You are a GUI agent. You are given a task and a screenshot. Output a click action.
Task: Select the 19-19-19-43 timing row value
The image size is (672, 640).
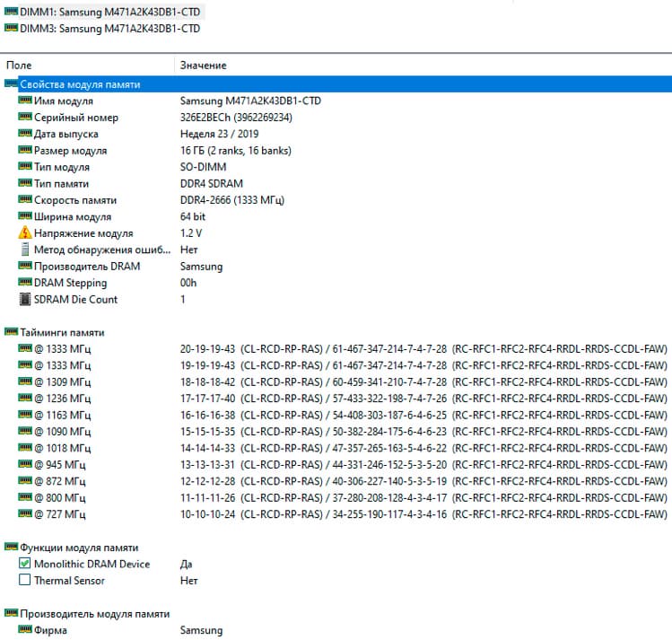423,365
